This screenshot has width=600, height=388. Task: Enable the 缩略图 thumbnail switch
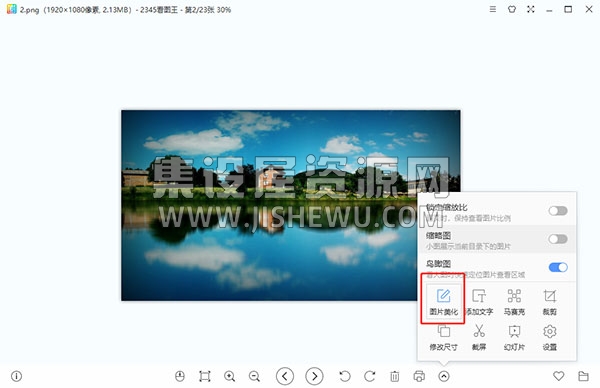click(x=558, y=239)
